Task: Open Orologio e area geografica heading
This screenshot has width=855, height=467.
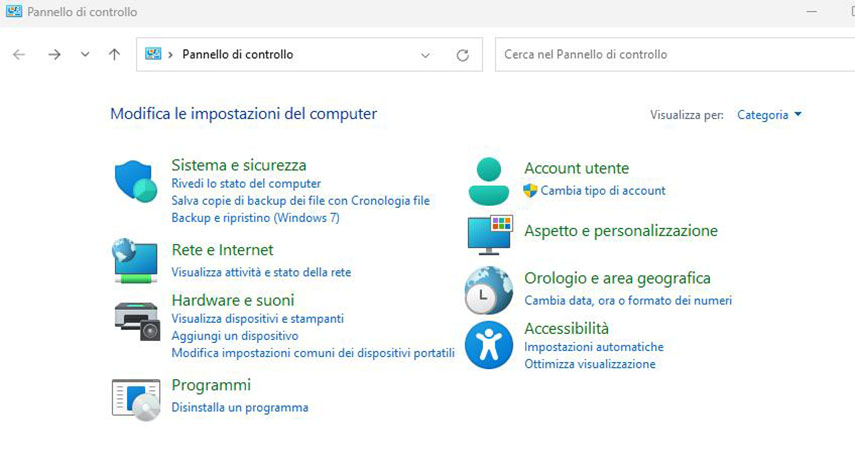Action: (x=617, y=278)
